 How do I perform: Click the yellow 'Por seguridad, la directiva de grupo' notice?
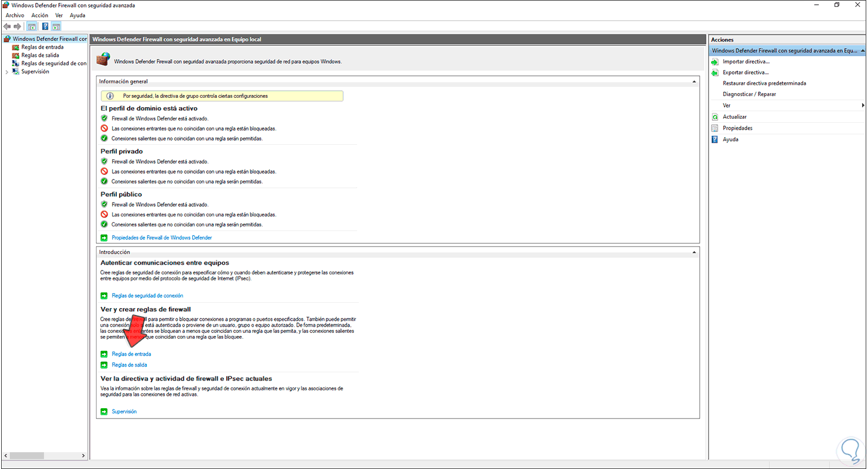pyautogui.click(x=222, y=96)
